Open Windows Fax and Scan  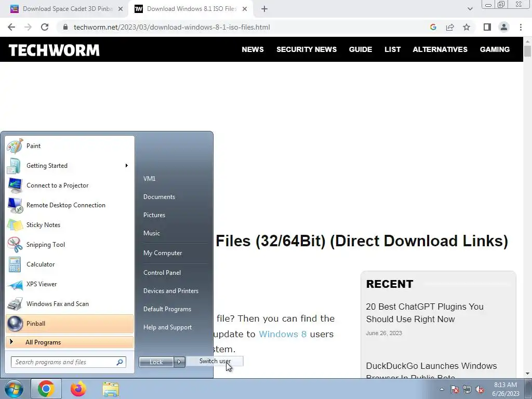[70, 303]
